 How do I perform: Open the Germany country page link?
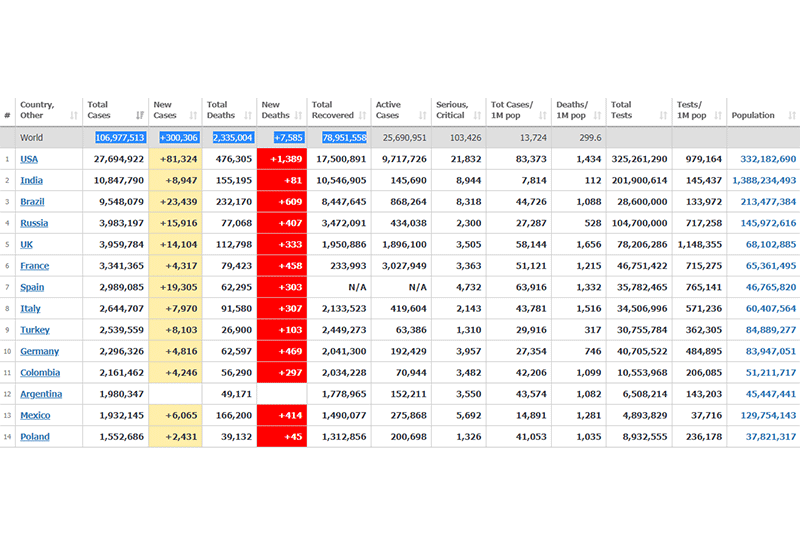click(39, 351)
